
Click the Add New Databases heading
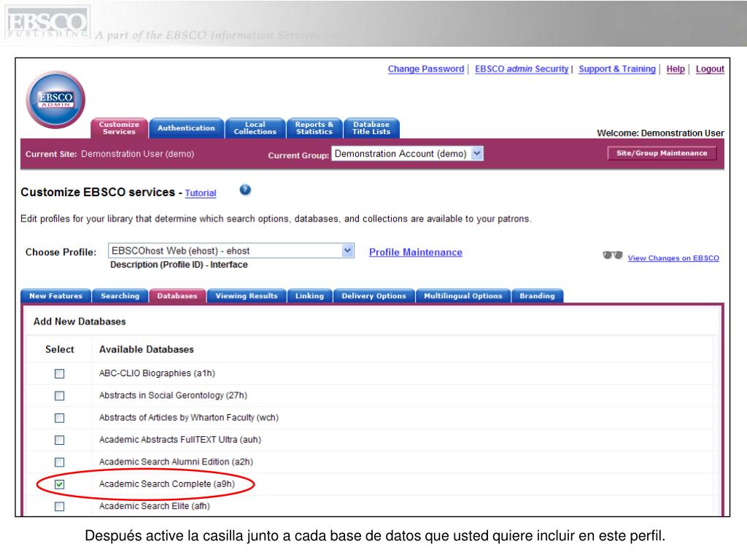(80, 322)
